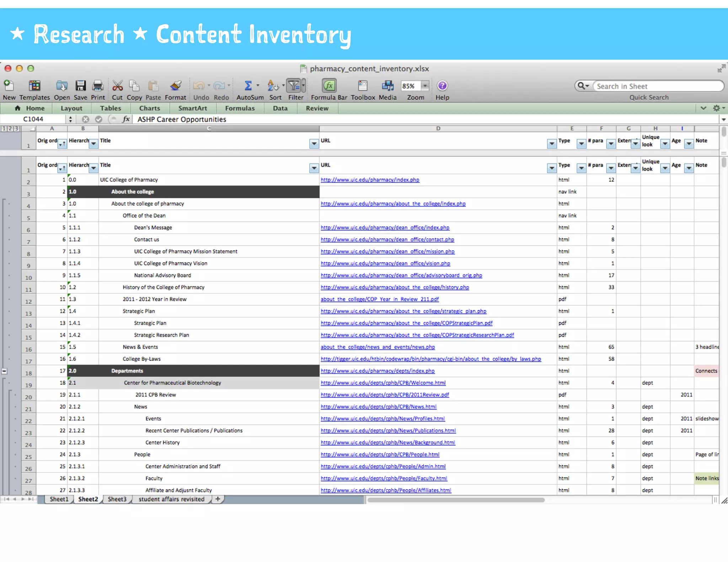Open the about_the_college/history.php link

click(395, 287)
